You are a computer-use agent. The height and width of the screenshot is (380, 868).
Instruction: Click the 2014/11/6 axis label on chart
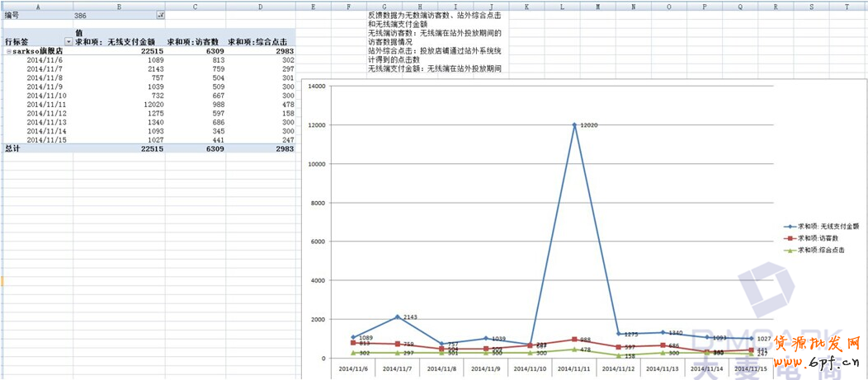click(x=353, y=370)
